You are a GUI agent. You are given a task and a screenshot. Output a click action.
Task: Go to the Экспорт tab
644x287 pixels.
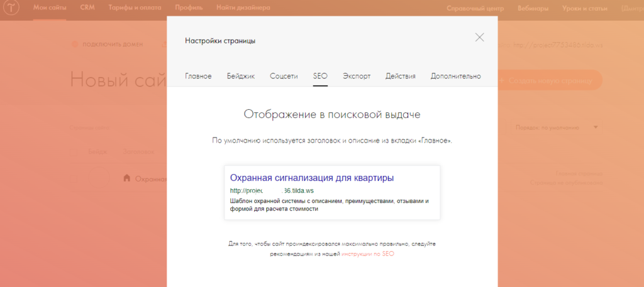[357, 76]
